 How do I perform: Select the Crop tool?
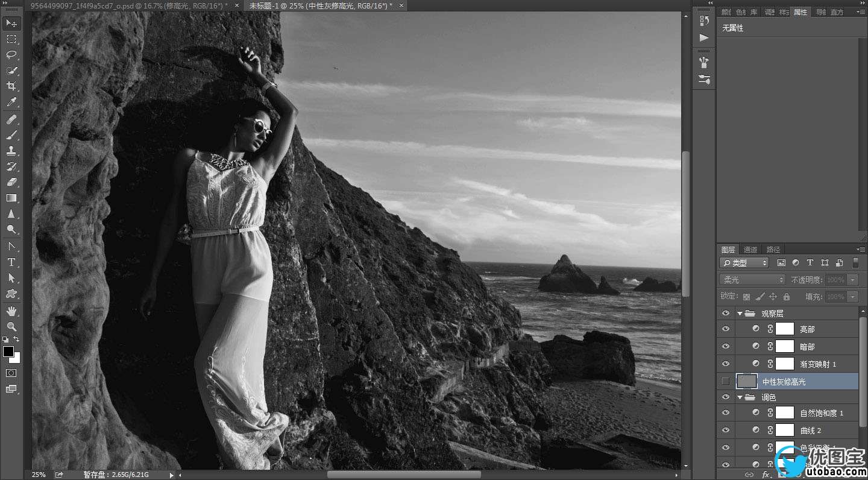[11, 86]
